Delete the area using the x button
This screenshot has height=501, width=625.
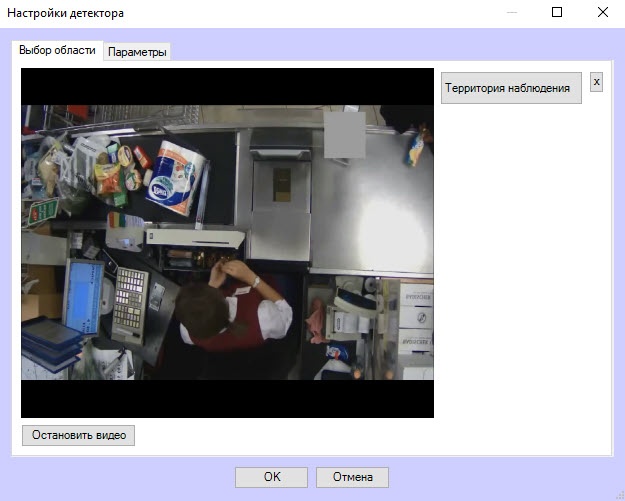tap(596, 82)
